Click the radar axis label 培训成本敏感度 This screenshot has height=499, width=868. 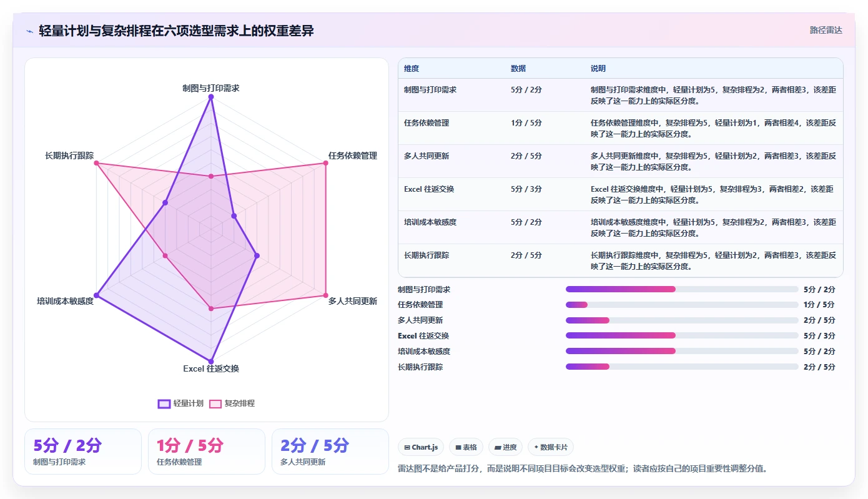(x=65, y=301)
